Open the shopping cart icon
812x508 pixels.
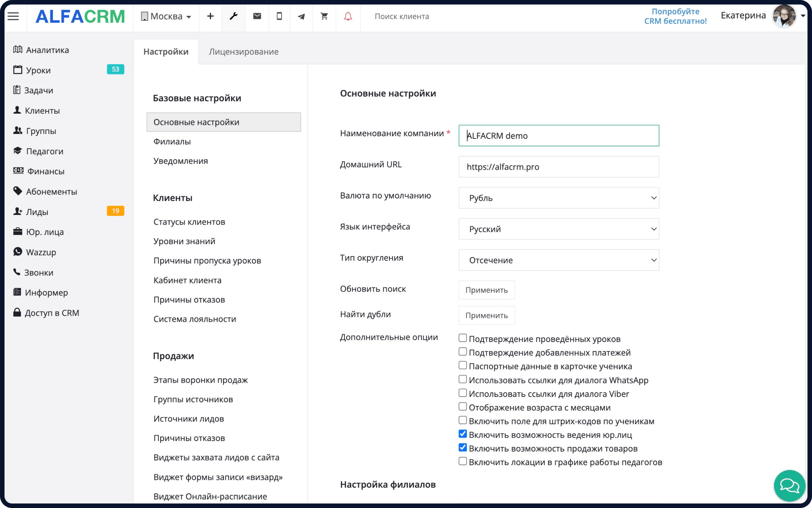[x=324, y=16]
